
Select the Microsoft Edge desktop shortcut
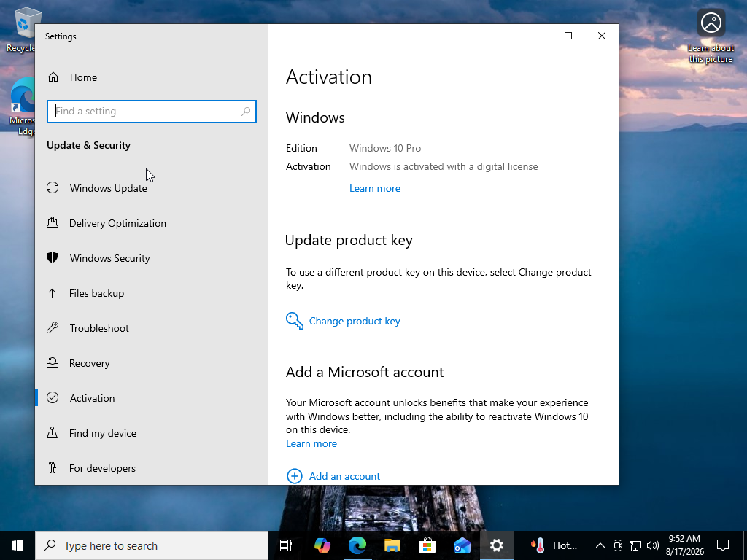(x=22, y=106)
